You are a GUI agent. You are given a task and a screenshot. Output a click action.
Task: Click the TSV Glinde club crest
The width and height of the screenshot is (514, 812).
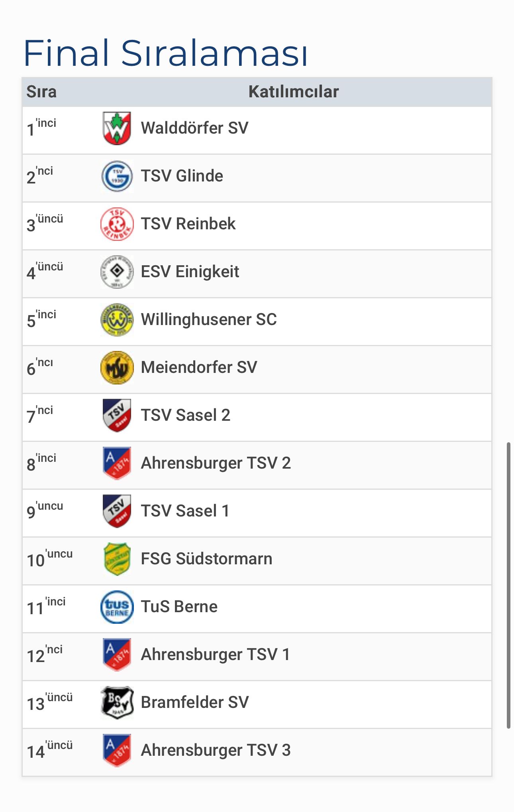117,176
